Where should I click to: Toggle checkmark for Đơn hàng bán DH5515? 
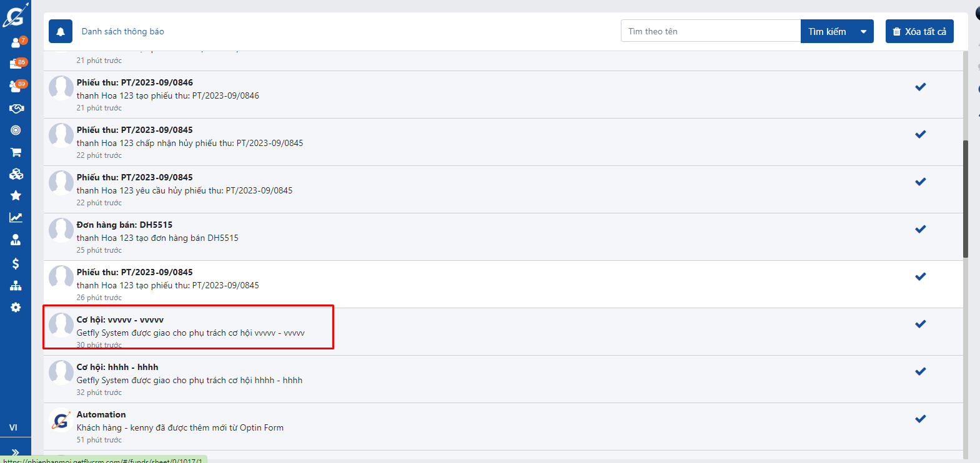(x=920, y=230)
